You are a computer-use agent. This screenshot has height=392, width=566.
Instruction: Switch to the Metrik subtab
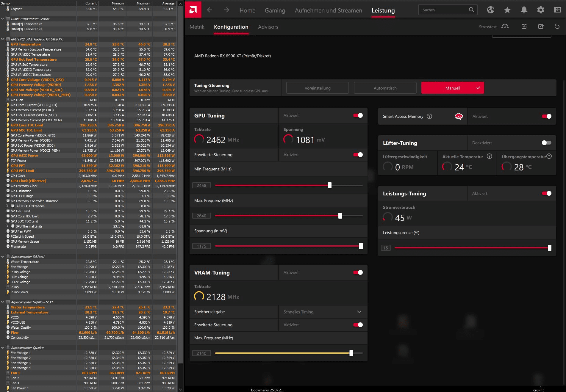tap(197, 27)
